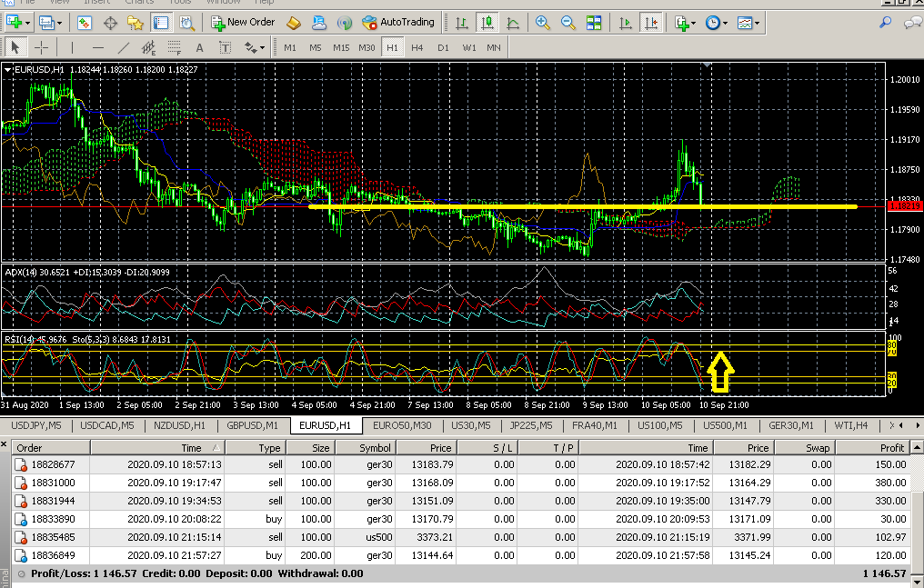Open the Profiles icon
924x588 pixels.
pos(46,23)
